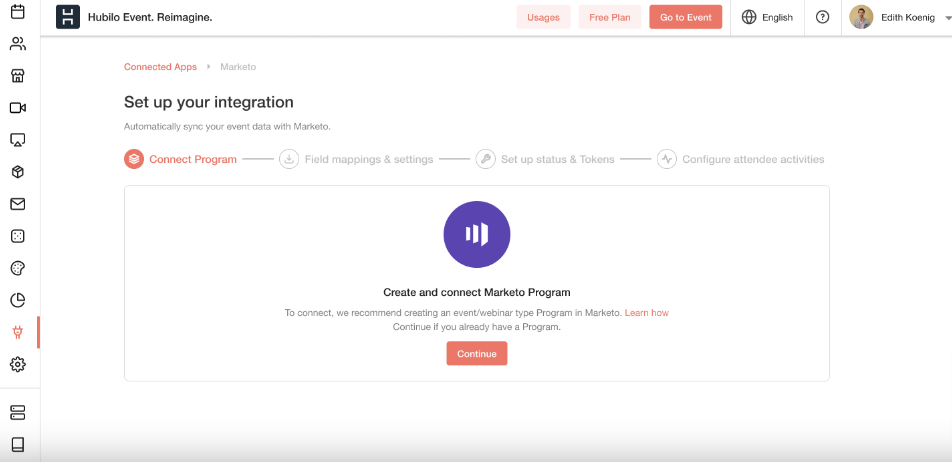Viewport: 952px width, 462px height.
Task: Open the plug integrations icon
Action: 18,332
